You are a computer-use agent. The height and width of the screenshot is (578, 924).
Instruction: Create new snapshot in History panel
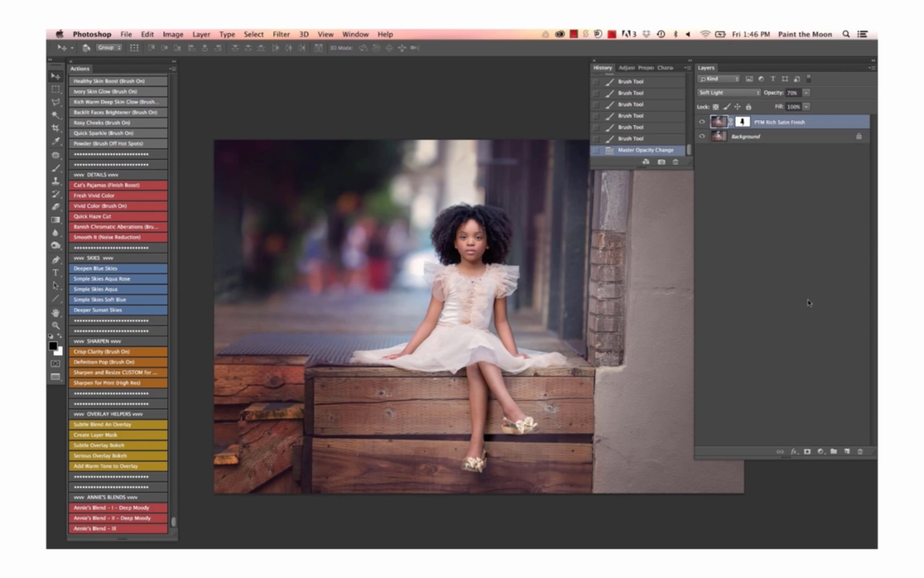pos(661,162)
